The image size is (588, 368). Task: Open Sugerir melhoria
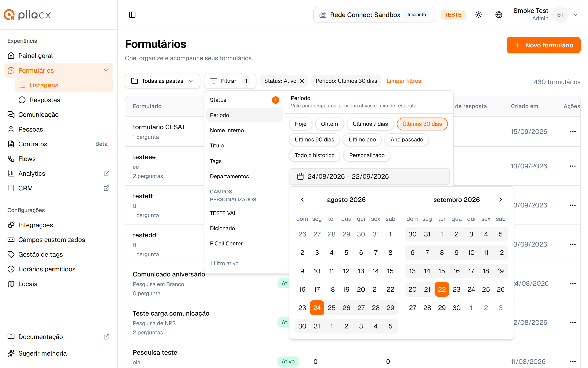58,353
